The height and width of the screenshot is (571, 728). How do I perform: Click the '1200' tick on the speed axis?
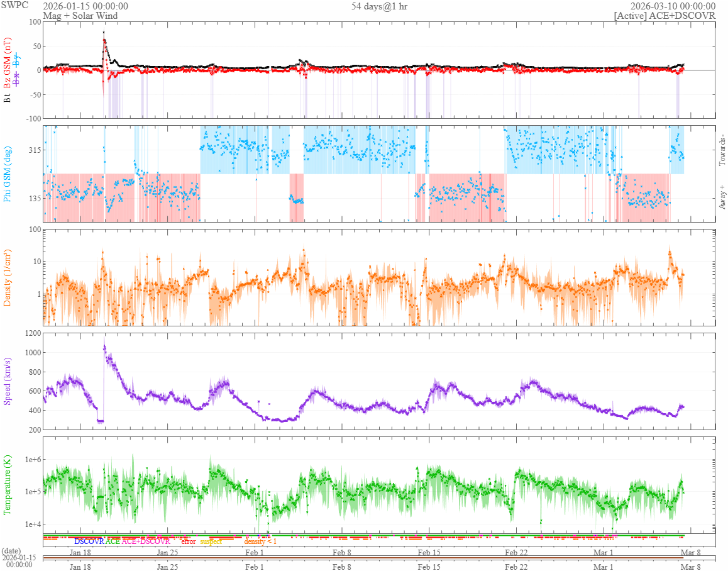pos(33,333)
